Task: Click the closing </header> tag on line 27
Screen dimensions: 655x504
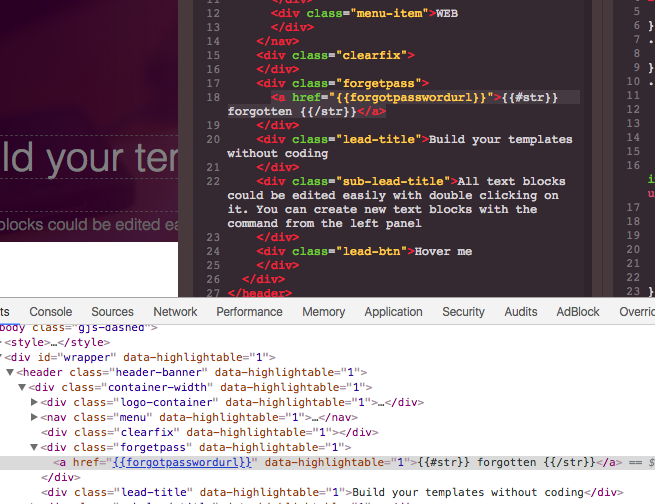Action: point(260,293)
